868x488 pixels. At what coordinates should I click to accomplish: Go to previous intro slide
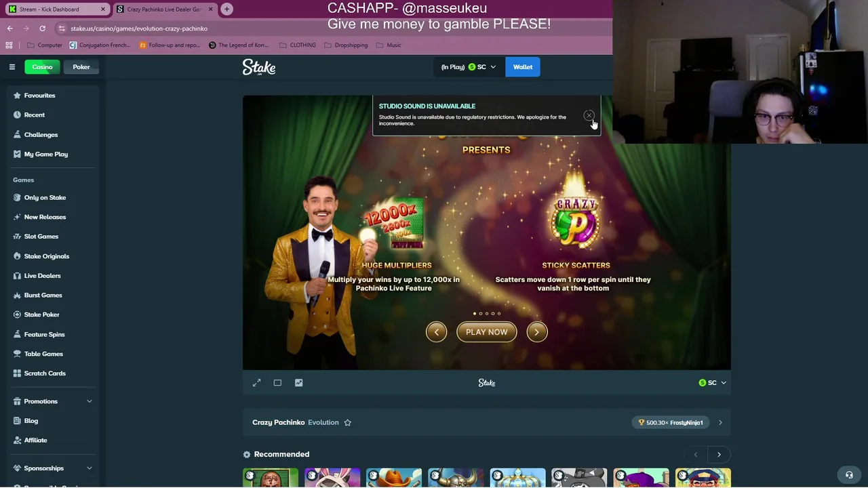pyautogui.click(x=436, y=332)
